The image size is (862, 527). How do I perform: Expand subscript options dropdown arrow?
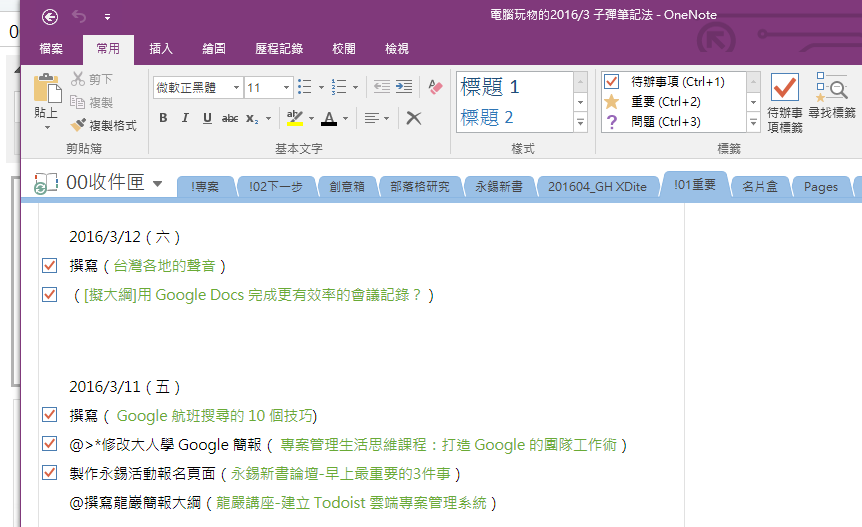pyautogui.click(x=268, y=118)
